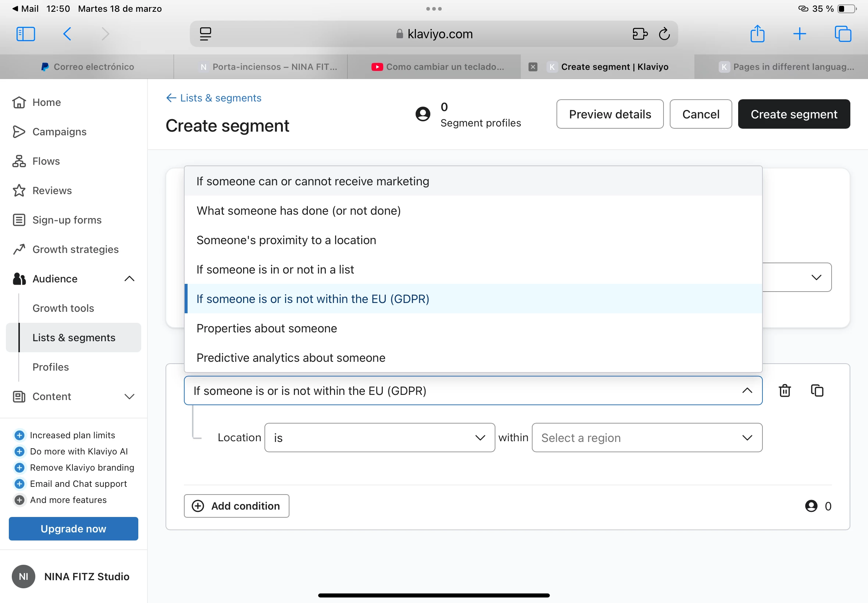Image resolution: width=868 pixels, height=603 pixels.
Task: Open Flows in the sidebar
Action: (36, 161)
